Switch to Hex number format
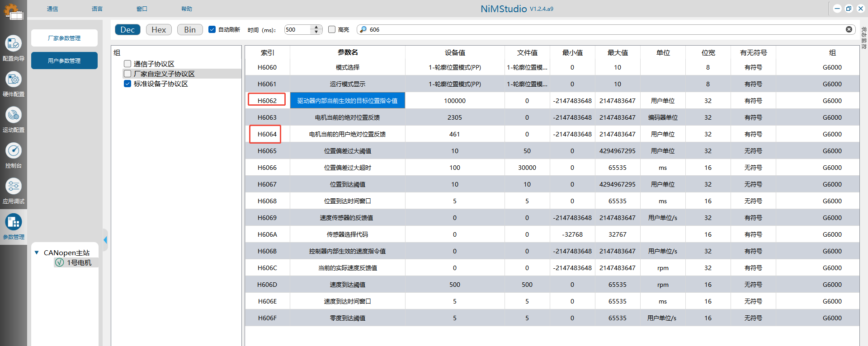868x346 pixels. 159,29
